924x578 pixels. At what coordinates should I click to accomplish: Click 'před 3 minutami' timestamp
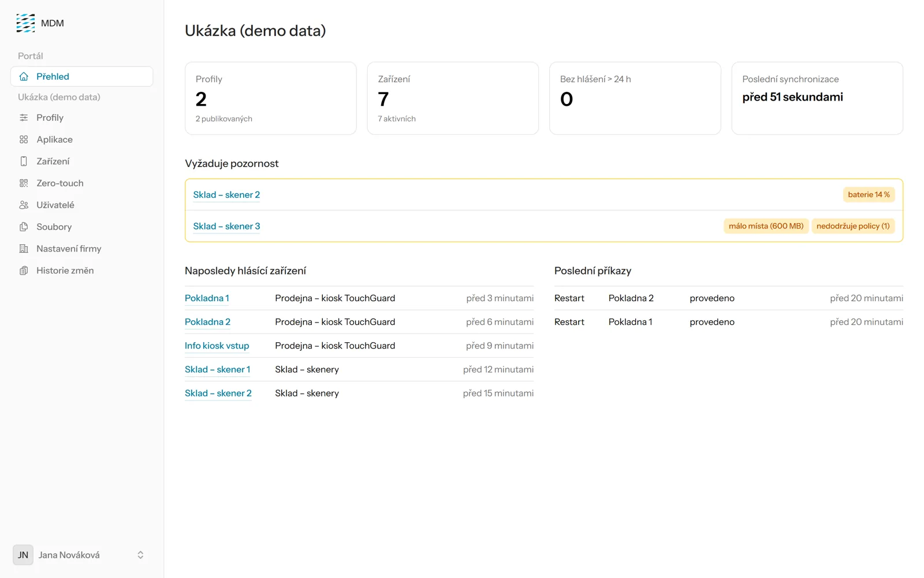coord(500,298)
